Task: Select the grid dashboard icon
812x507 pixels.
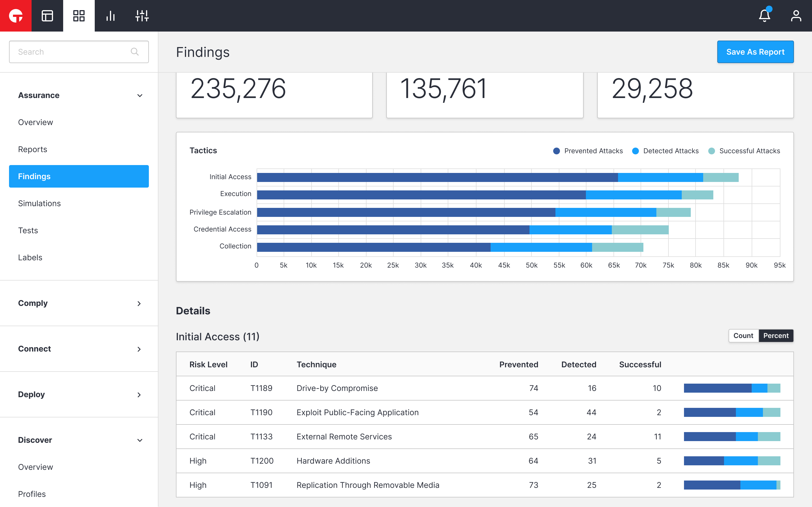Action: (79, 16)
